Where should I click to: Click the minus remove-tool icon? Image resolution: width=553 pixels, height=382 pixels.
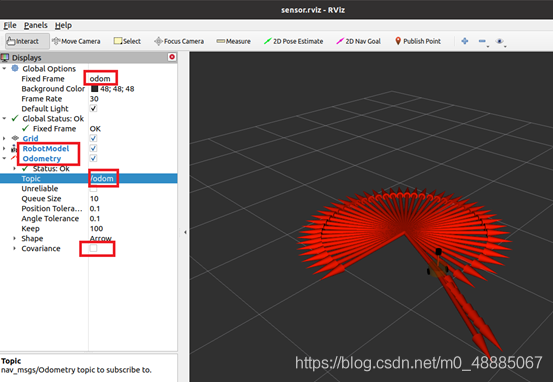point(482,41)
